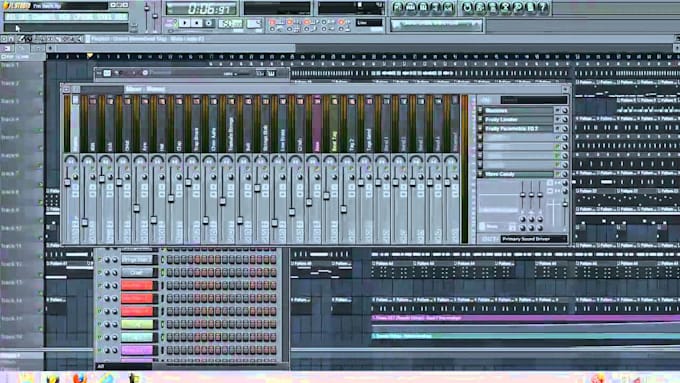Viewport: 680px width, 383px height.
Task: Click the Fruity Limiter mix level knob
Action: pyautogui.click(x=565, y=120)
